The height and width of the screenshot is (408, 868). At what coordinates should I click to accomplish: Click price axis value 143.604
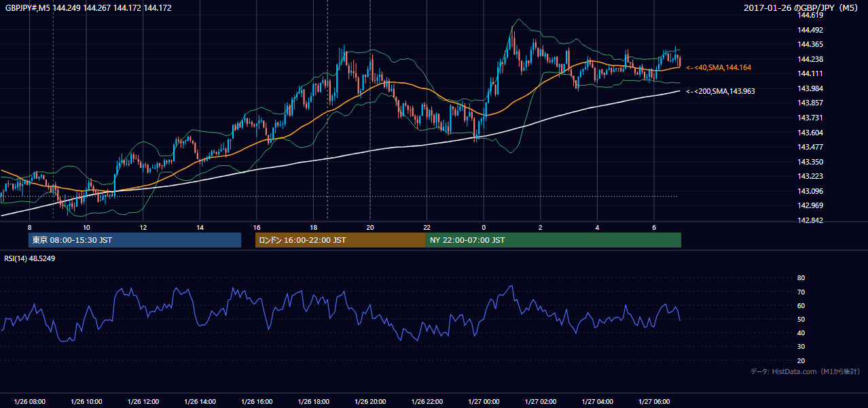click(x=810, y=133)
